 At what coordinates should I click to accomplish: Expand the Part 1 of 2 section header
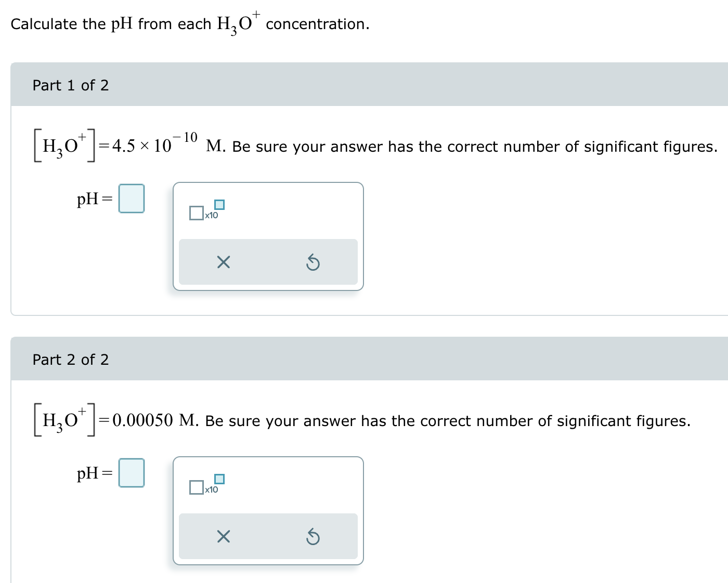[x=71, y=85]
